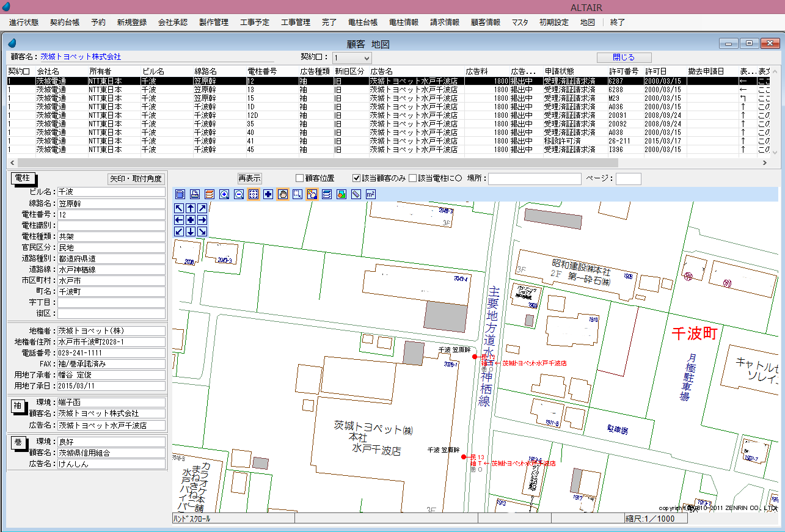
Task: Open the 契約口 dropdown
Action: click(351, 57)
